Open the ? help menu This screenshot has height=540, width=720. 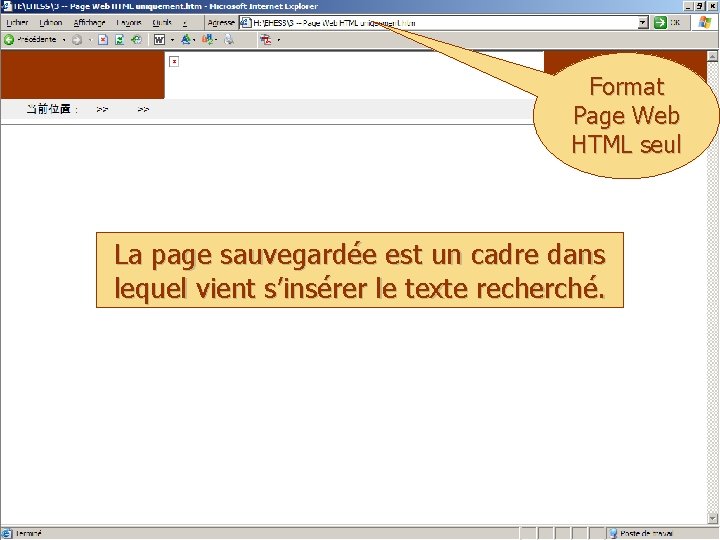pyautogui.click(x=185, y=22)
